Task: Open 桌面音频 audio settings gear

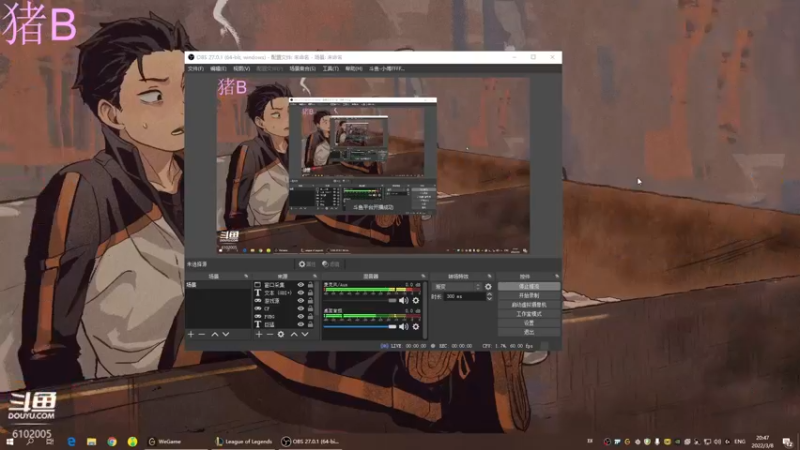Action: coord(416,327)
